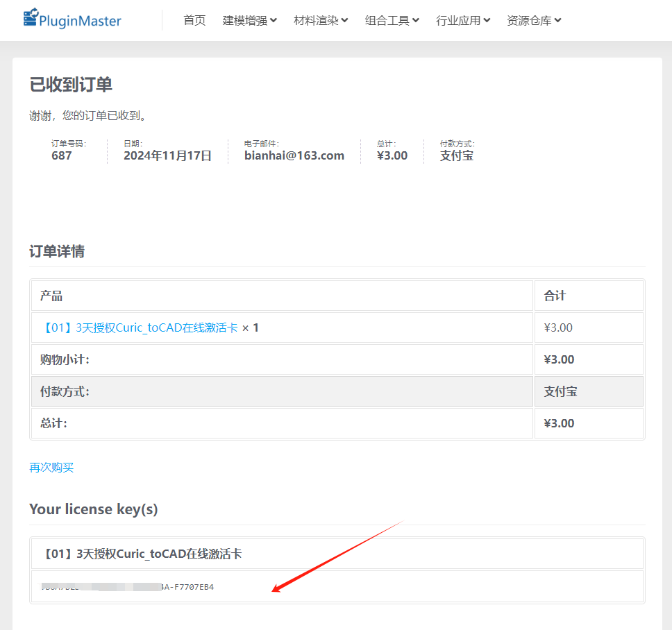Click the order number 687
Viewport: 672px width, 630px height.
coord(61,155)
